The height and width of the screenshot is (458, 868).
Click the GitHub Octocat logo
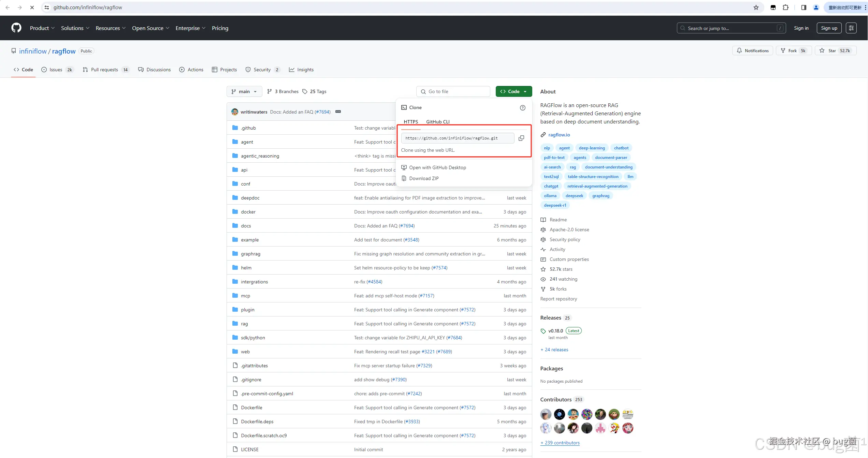(16, 28)
